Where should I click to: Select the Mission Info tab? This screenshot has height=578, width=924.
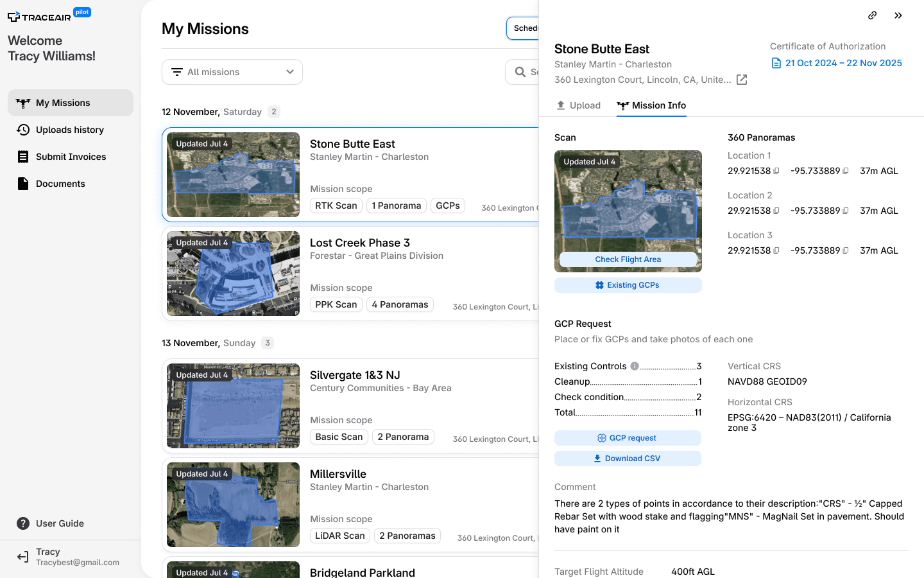[651, 105]
